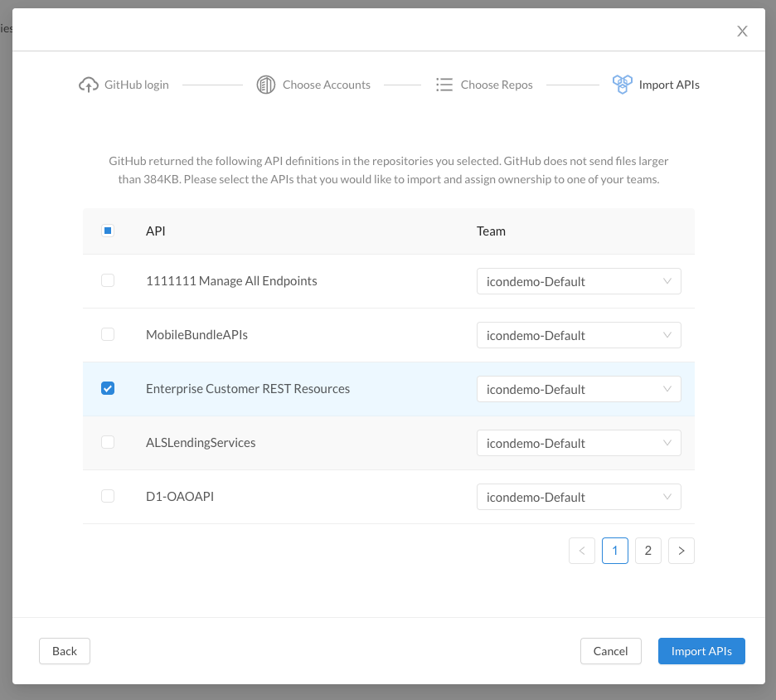
Task: Go to previous page arrow
Action: 582,551
